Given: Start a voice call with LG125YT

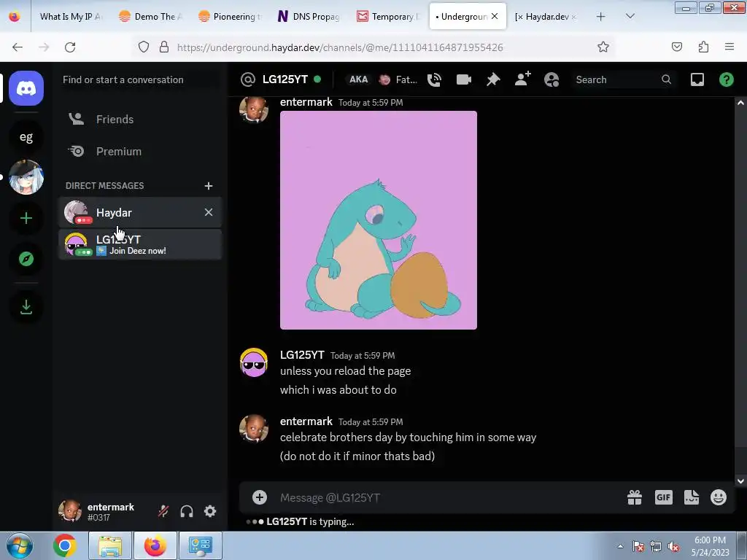Looking at the screenshot, I should click(434, 79).
